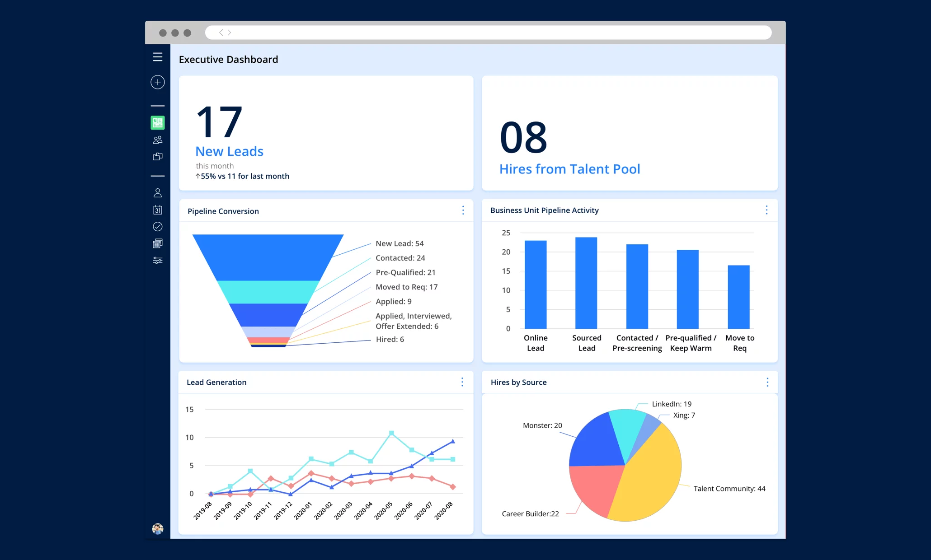931x560 pixels.
Task: Open the green dashboard reports icon
Action: tap(157, 122)
